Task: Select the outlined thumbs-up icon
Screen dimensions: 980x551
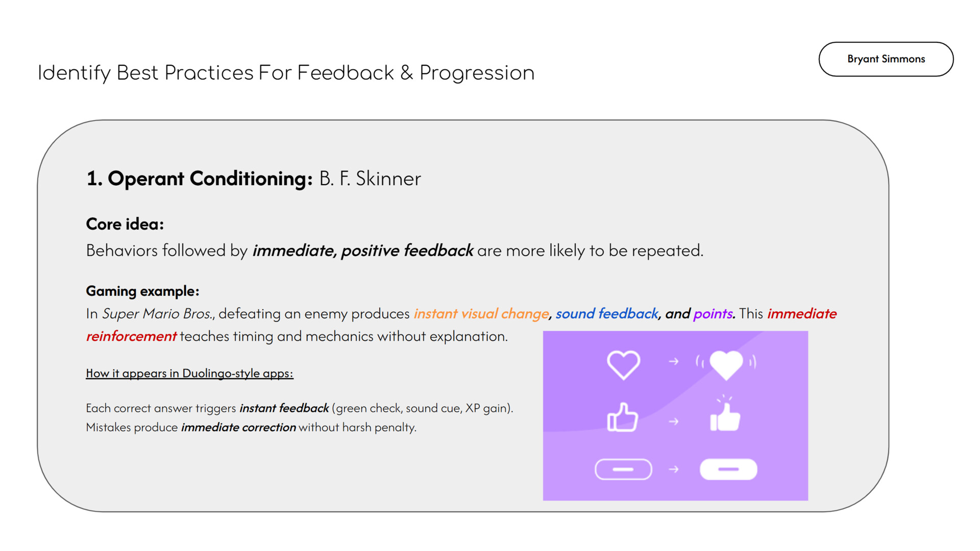Action: [622, 418]
